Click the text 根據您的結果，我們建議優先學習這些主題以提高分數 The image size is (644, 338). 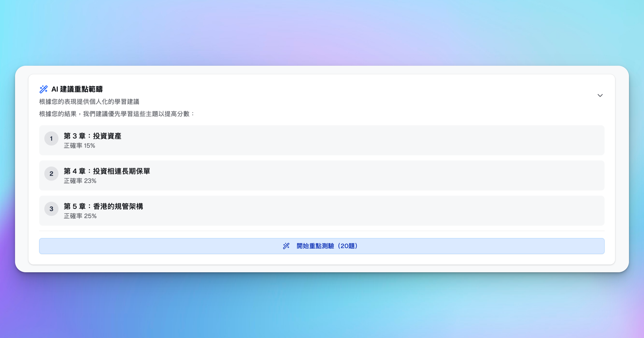tap(117, 114)
